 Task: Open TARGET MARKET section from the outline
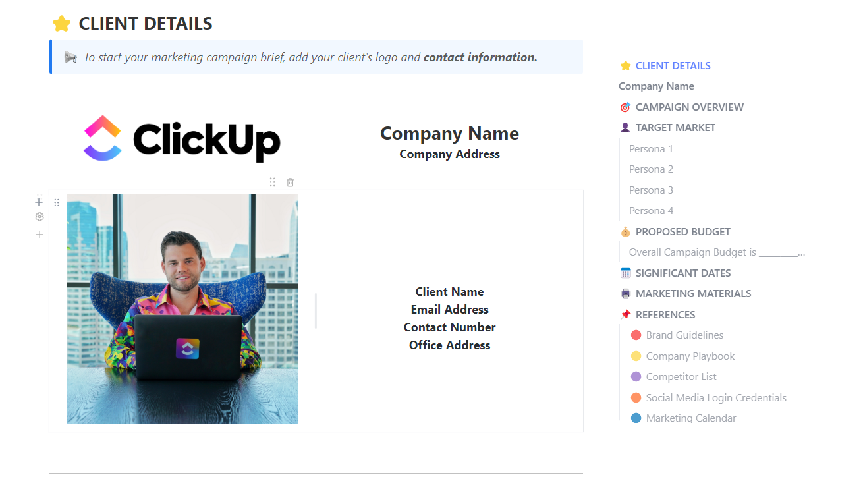pyautogui.click(x=675, y=128)
